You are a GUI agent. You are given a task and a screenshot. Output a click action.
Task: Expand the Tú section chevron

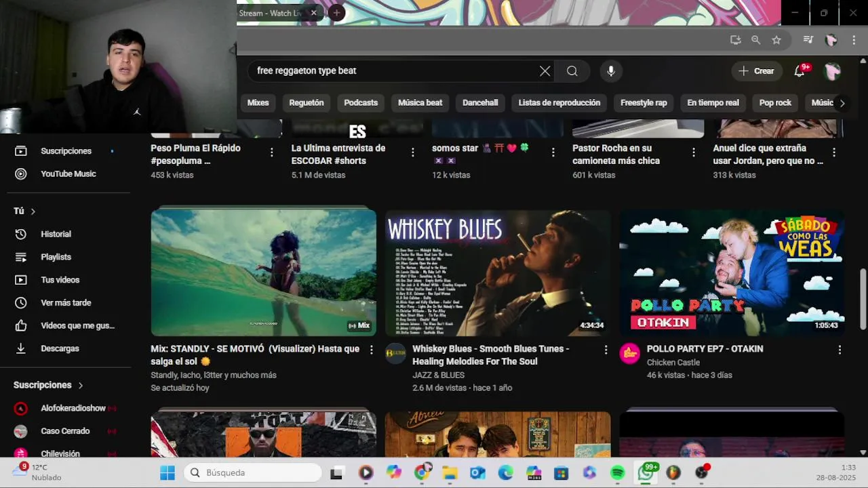tap(33, 211)
